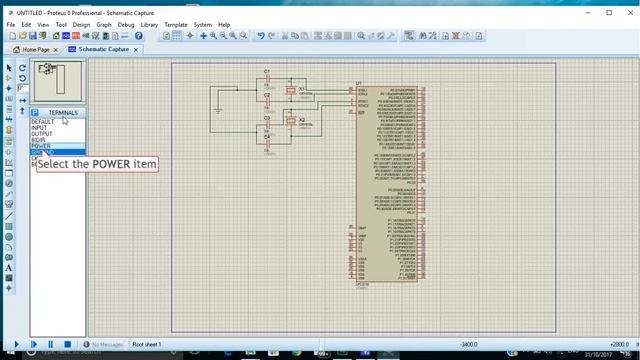Click the Step simulation button
Screen dimensions: 640x360
pyautogui.click(x=33, y=344)
